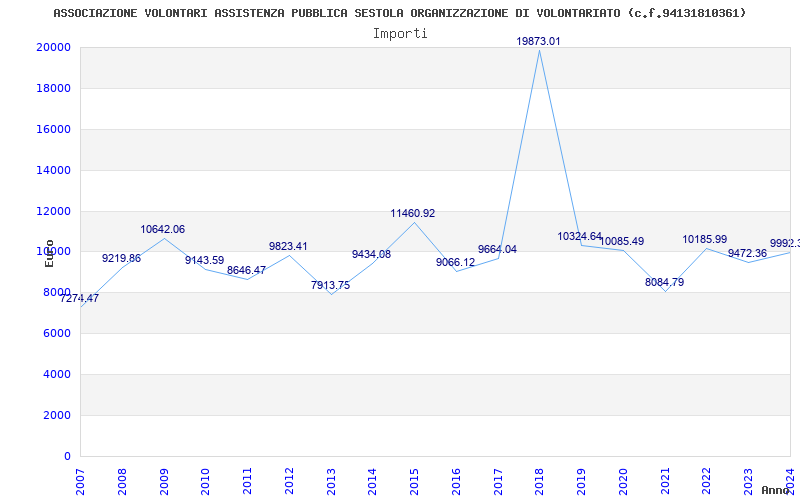Click y-axis tick label 0

pos(67,456)
